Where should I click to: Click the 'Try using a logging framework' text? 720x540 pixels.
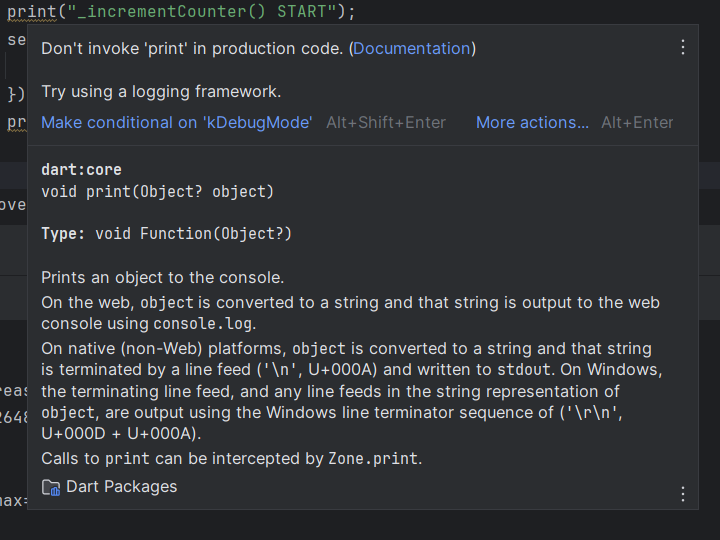pyautogui.click(x=161, y=91)
